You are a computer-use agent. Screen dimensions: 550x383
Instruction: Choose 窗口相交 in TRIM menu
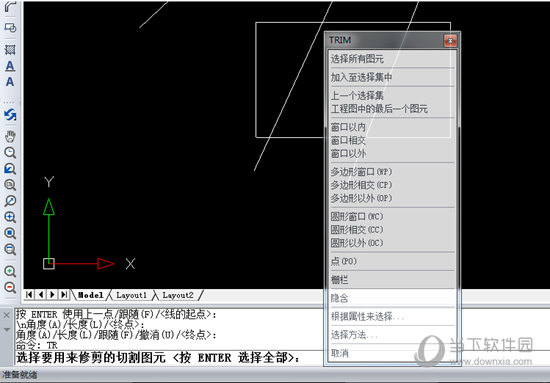click(392, 140)
